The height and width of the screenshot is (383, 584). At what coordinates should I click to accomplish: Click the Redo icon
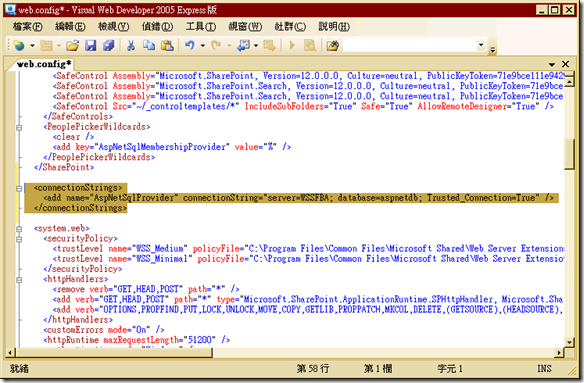coord(216,46)
